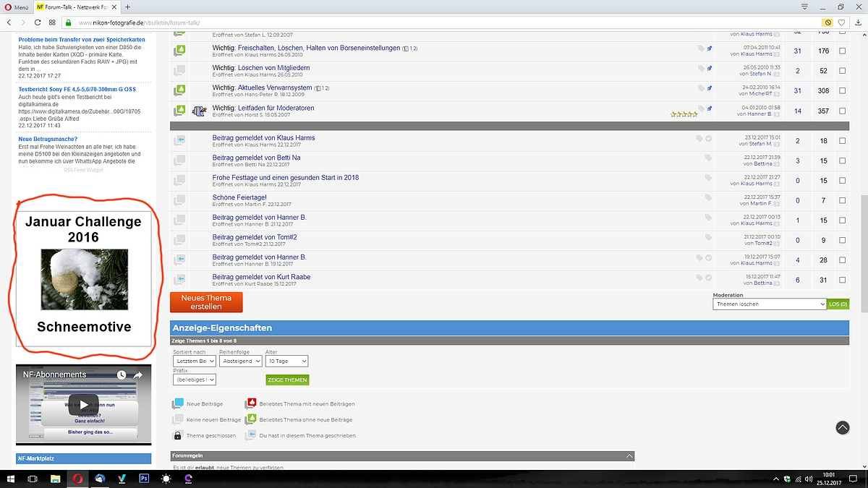The image size is (868, 488).
Task: Go back with browser back arrow
Action: pos(9,22)
